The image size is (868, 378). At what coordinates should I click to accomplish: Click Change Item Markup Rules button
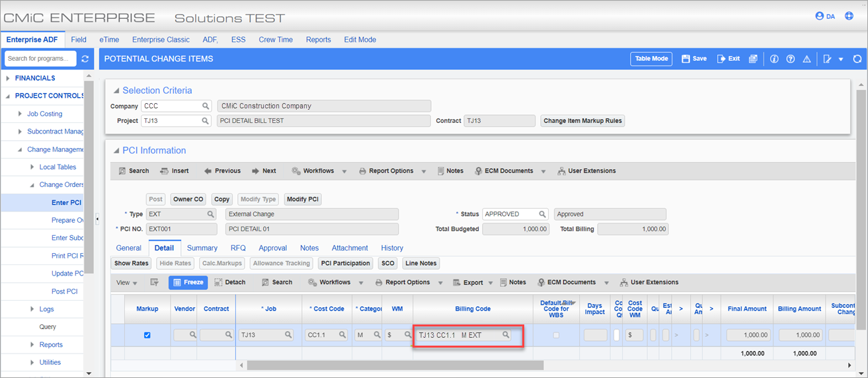click(582, 121)
